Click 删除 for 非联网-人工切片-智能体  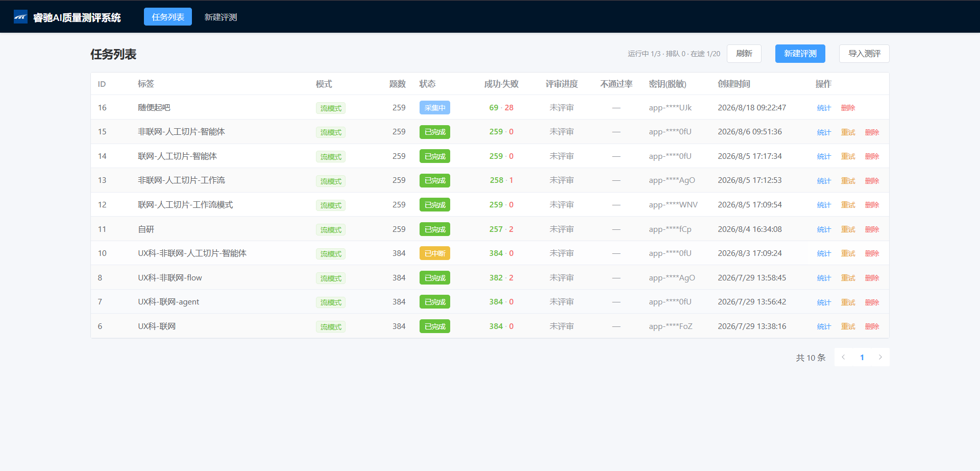click(x=872, y=132)
